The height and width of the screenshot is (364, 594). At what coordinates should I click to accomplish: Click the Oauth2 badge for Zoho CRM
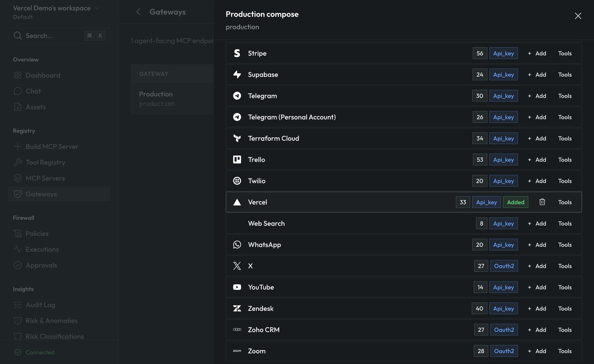(504, 329)
